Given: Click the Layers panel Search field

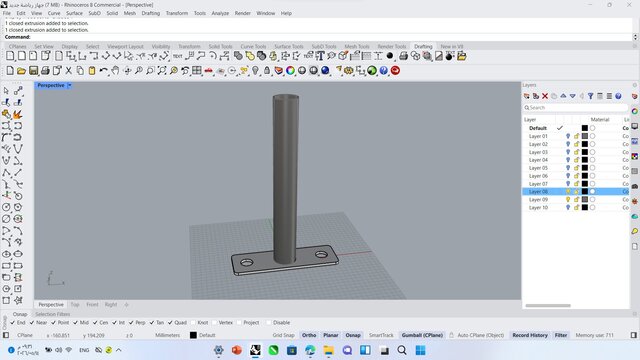Looking at the screenshot, I should click(576, 108).
